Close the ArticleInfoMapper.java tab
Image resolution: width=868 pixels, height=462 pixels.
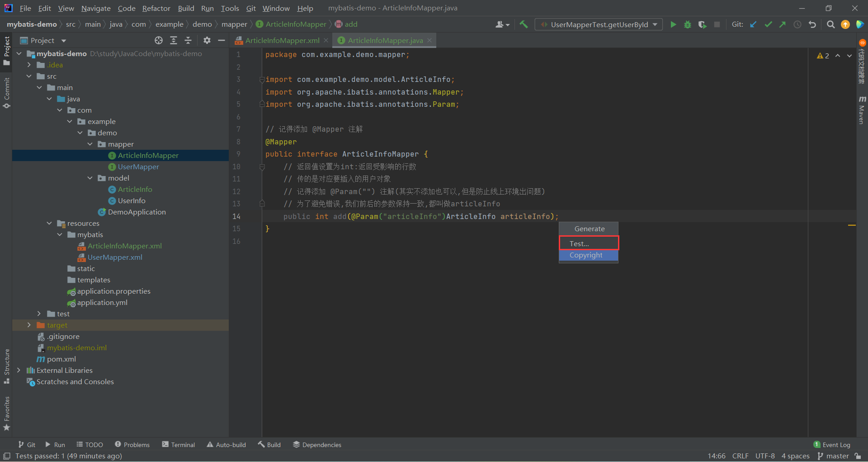(429, 40)
